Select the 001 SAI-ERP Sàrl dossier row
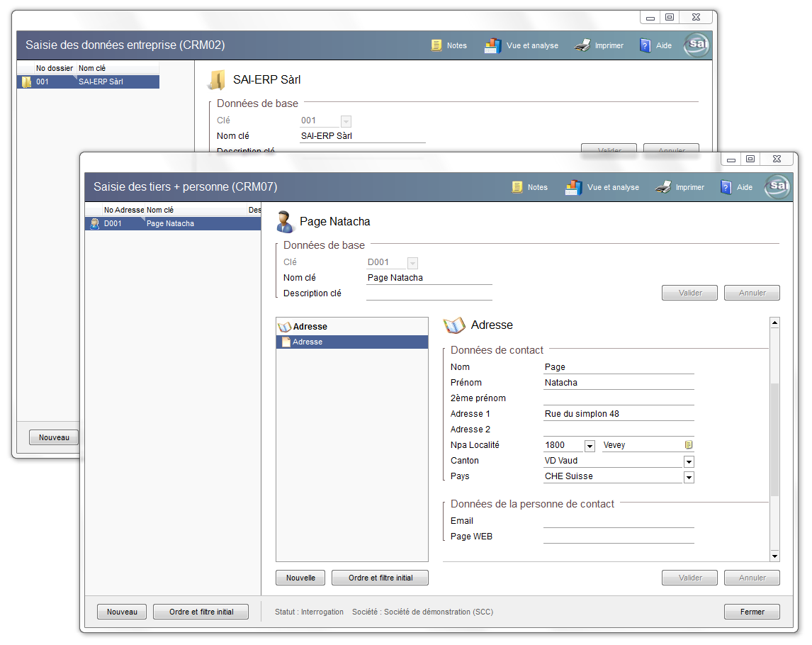Screen dimensions: 812x645 (89, 82)
